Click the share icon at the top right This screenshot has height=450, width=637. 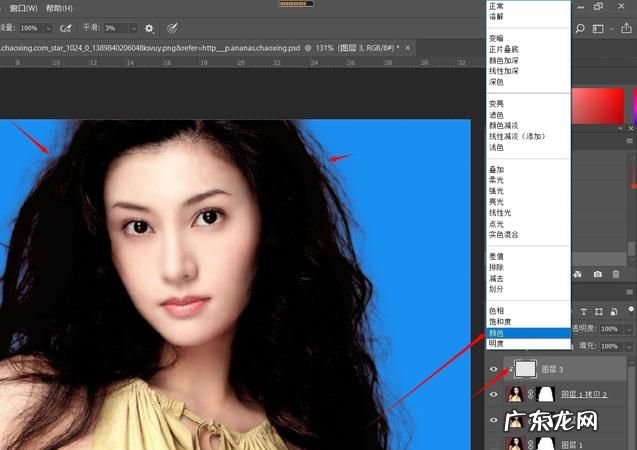(627, 28)
